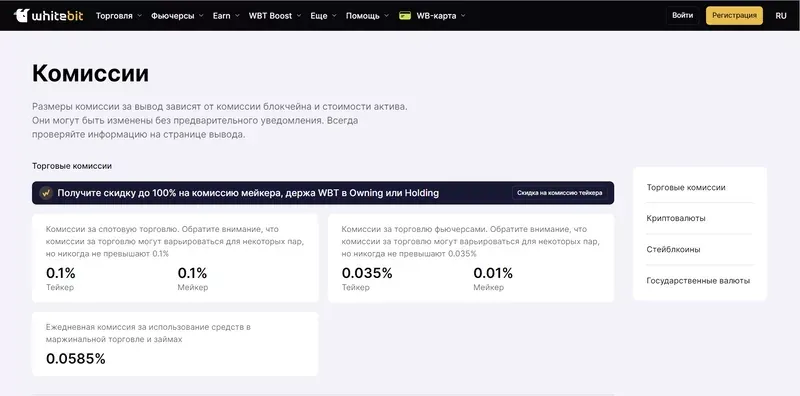Click Скидка на комиссию тейкера button
This screenshot has width=800, height=396.
tap(559, 193)
